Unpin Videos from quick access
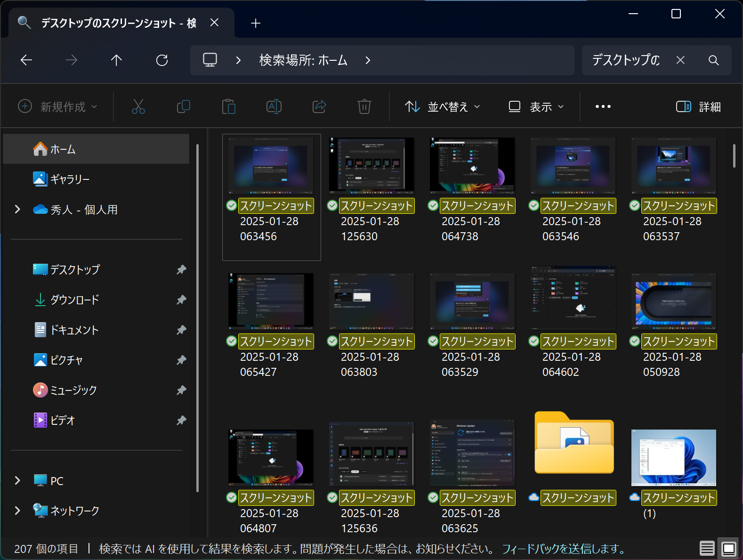 click(181, 420)
